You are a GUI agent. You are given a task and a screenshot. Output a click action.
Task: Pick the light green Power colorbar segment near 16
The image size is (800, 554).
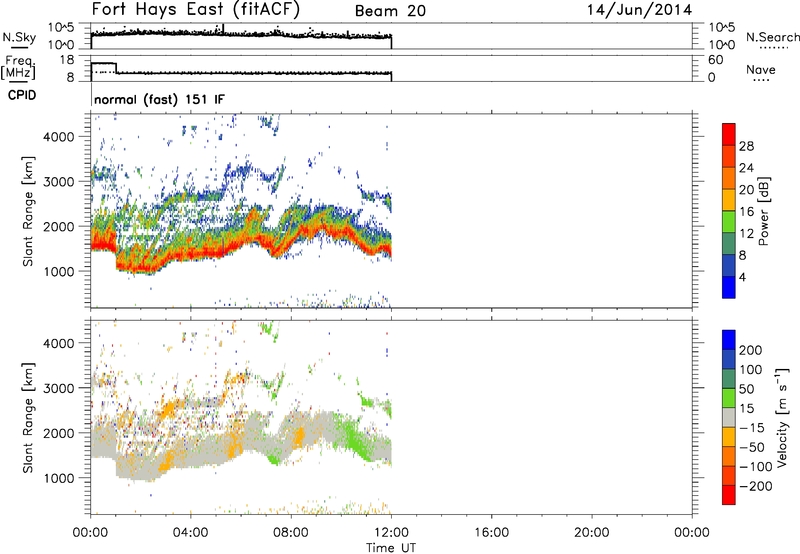click(729, 221)
